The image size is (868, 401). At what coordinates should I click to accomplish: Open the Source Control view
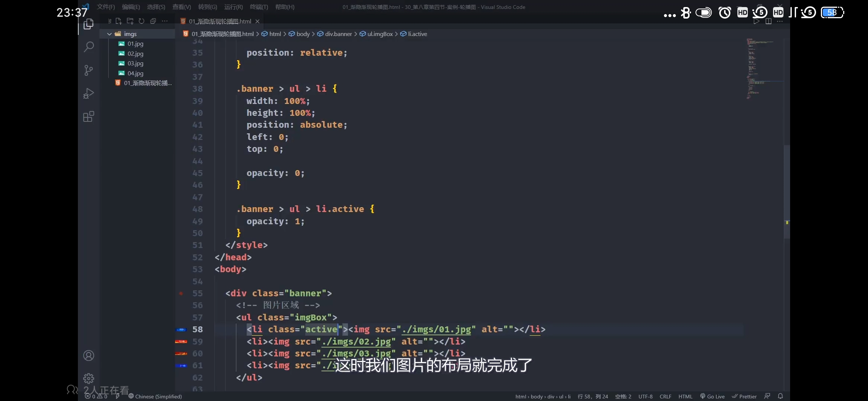click(89, 70)
